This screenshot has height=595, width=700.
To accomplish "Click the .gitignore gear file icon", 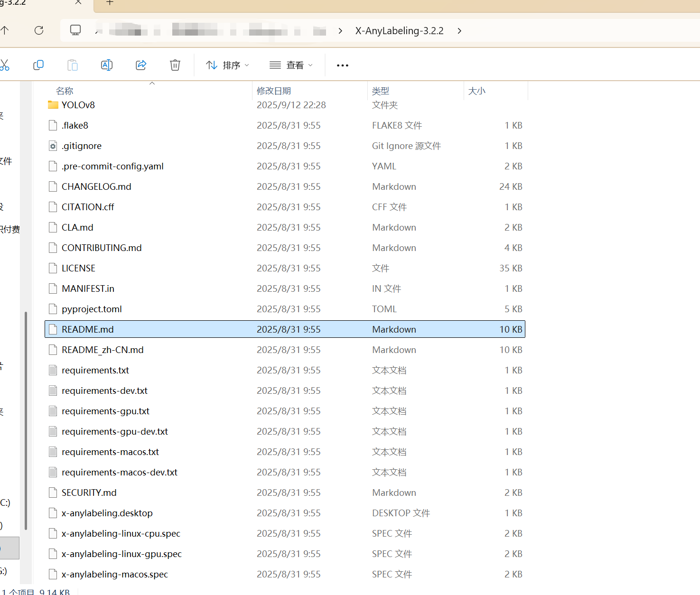I will pos(53,146).
